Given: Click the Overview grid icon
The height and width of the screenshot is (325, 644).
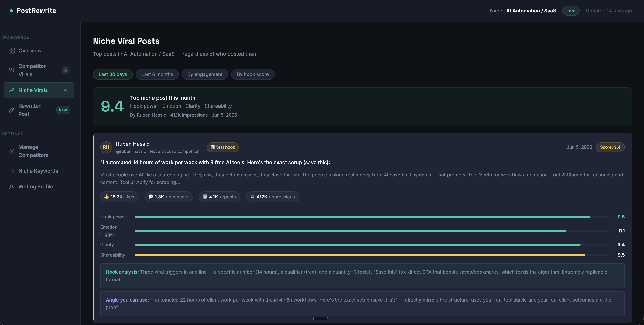Looking at the screenshot, I should [x=12, y=50].
